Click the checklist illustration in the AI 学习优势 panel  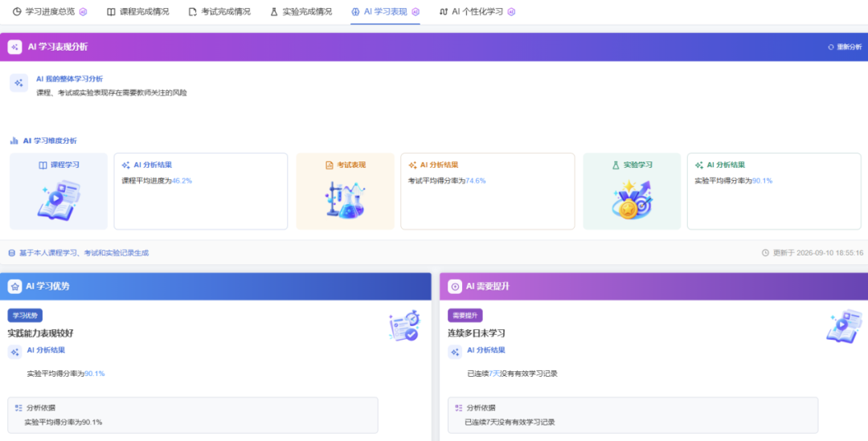point(404,325)
